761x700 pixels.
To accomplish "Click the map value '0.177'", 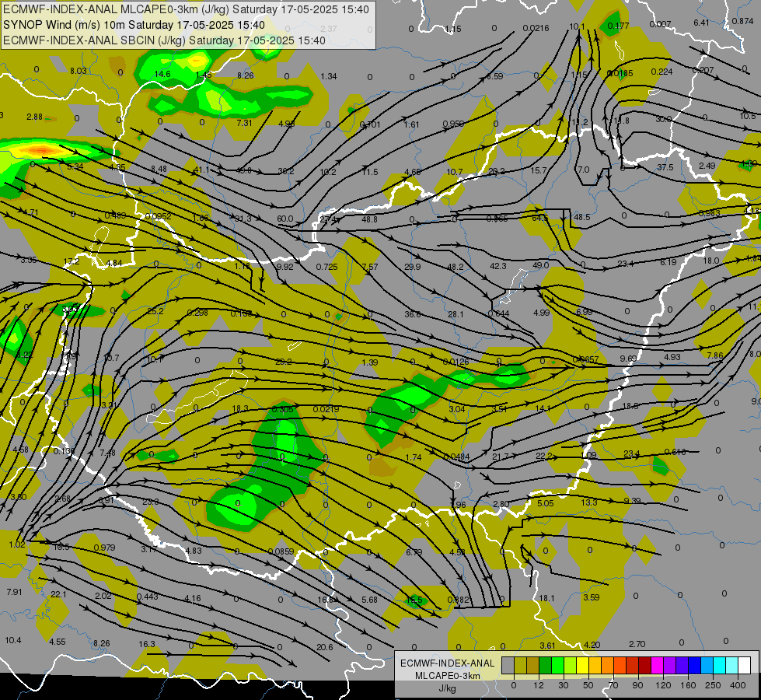I will tap(618, 26).
